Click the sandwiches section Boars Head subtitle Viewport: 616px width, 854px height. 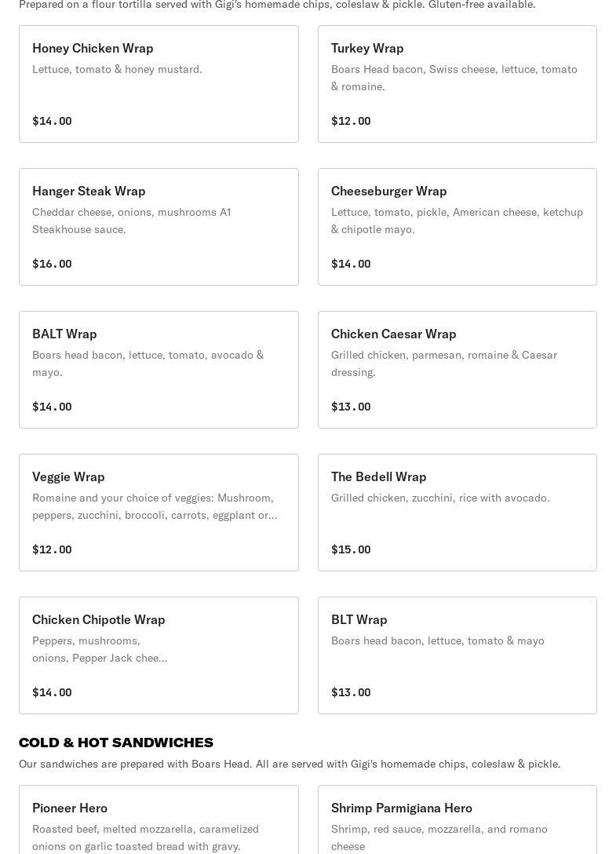coord(290,764)
